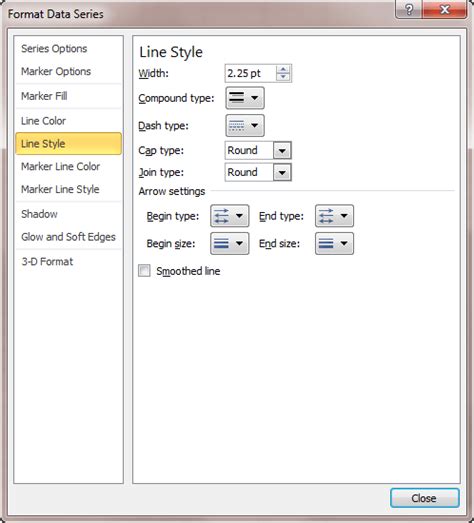The width and height of the screenshot is (474, 523).
Task: Switch to the Marker Fill category
Action: (68, 96)
